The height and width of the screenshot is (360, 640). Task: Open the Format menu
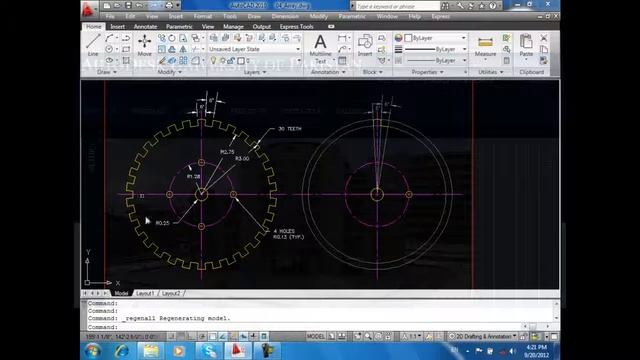coord(202,16)
